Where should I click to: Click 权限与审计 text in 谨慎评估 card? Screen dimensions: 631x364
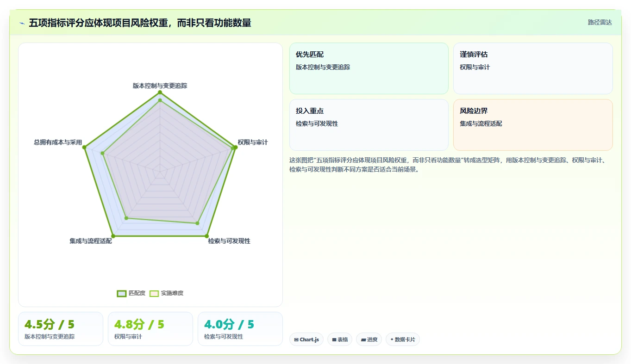pyautogui.click(x=475, y=67)
